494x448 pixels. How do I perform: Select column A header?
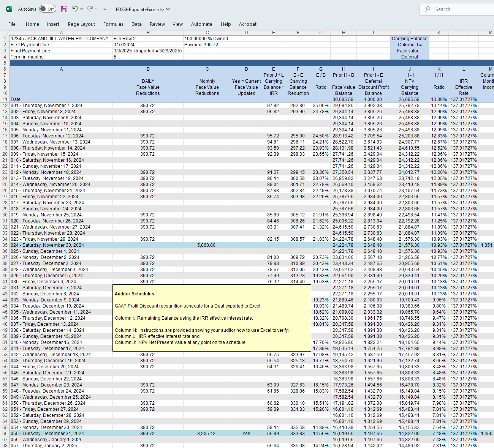tap(61, 33)
